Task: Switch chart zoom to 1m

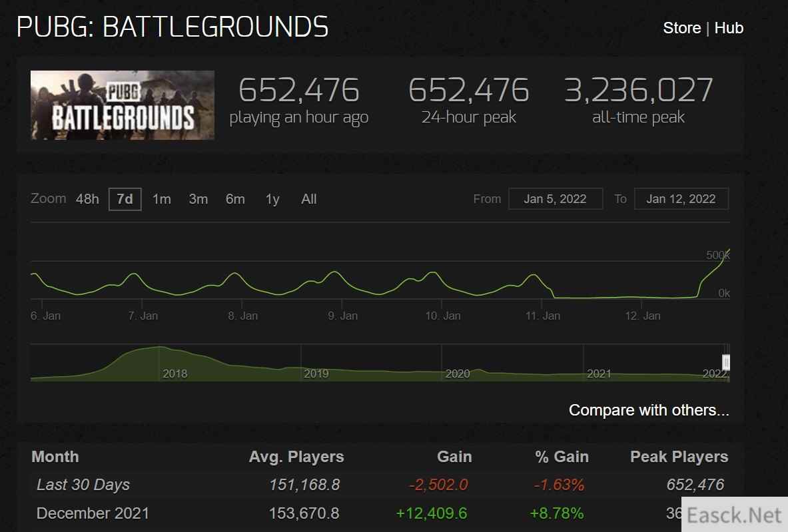Action: click(x=161, y=199)
